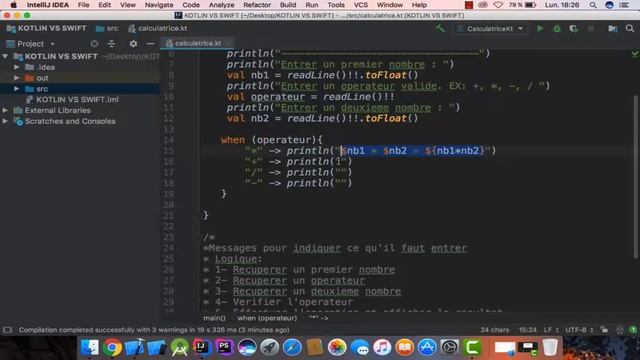The width and height of the screenshot is (640, 360).
Task: Open the Tools menu
Action: pyautogui.click(x=336, y=5)
